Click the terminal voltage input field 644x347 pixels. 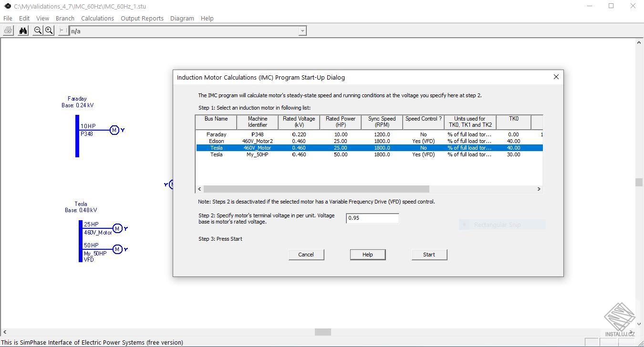click(373, 218)
